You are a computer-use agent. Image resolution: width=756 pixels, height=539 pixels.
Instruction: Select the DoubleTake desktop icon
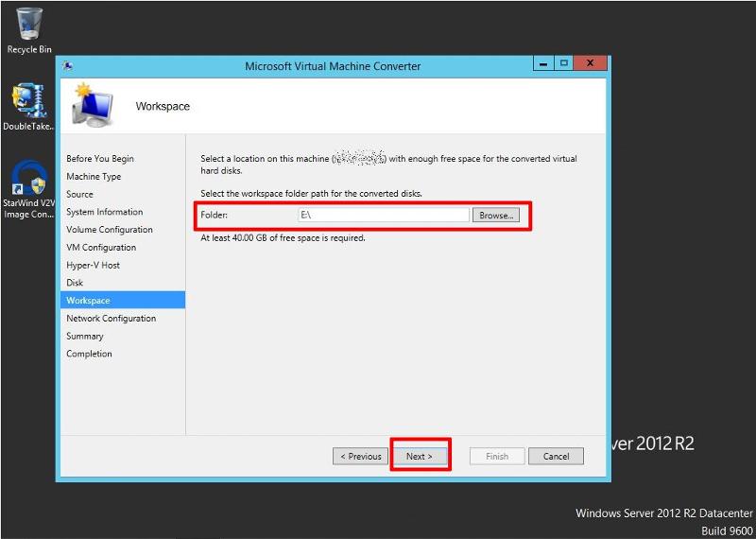tap(28, 107)
